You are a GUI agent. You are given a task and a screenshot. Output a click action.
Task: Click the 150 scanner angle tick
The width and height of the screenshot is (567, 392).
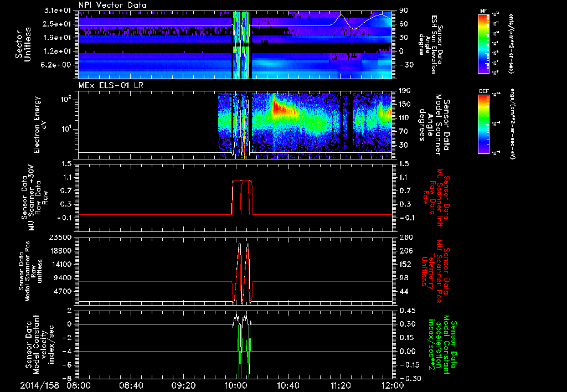point(405,105)
